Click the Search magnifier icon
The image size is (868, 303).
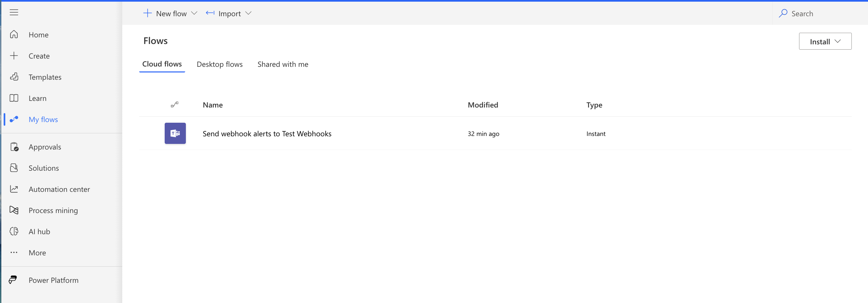(x=783, y=14)
